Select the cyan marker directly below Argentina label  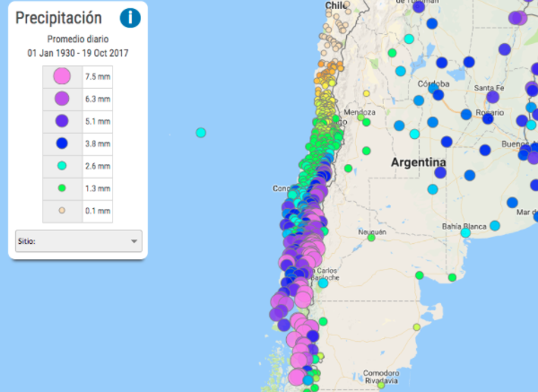point(433,189)
